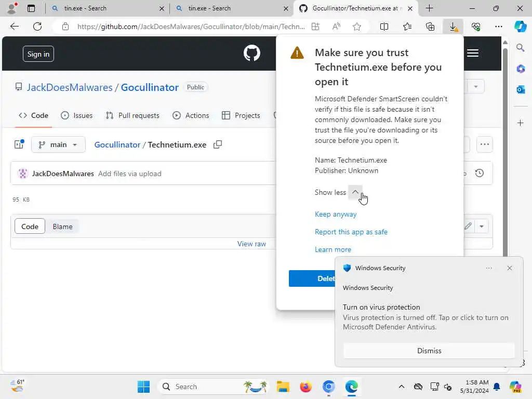Viewport: 532px width, 399px height.
Task: Copy the Technetium.exe file path
Action: tap(218, 144)
